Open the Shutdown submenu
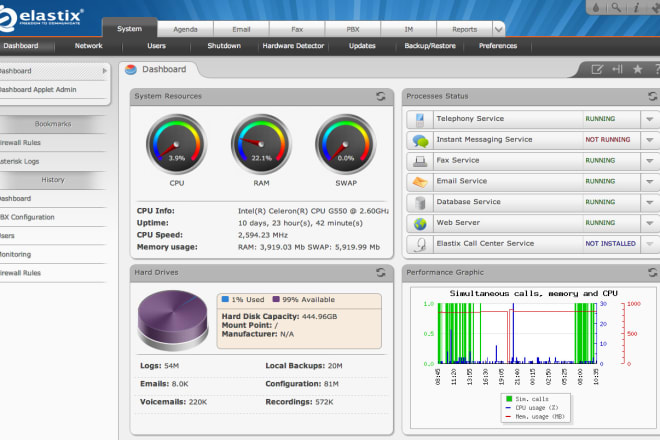The image size is (660, 440). click(x=224, y=46)
